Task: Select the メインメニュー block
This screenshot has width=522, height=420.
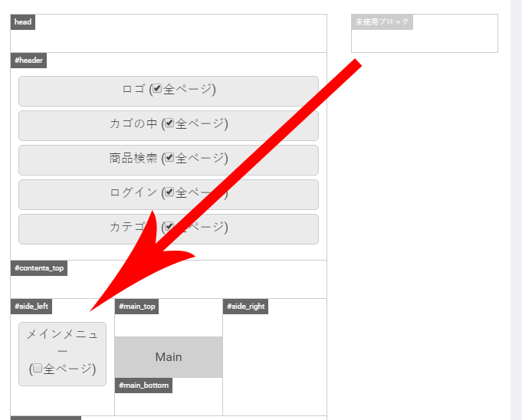Action: [x=63, y=354]
